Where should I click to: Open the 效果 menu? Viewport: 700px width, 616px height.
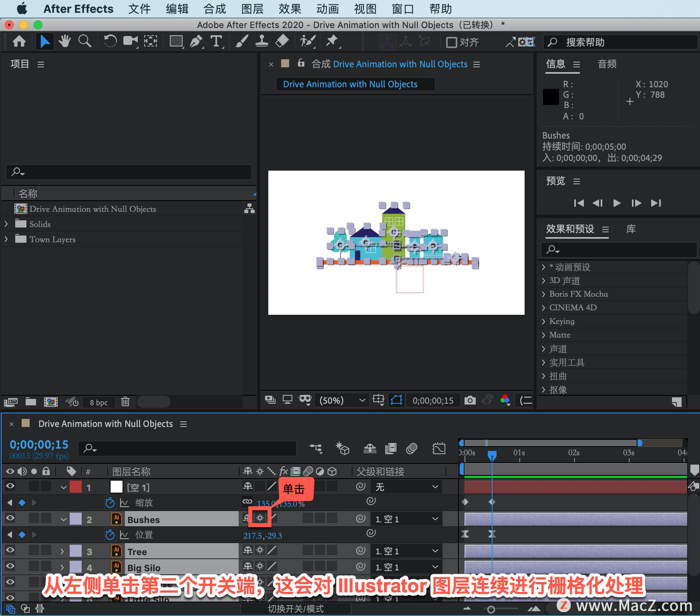pos(290,9)
